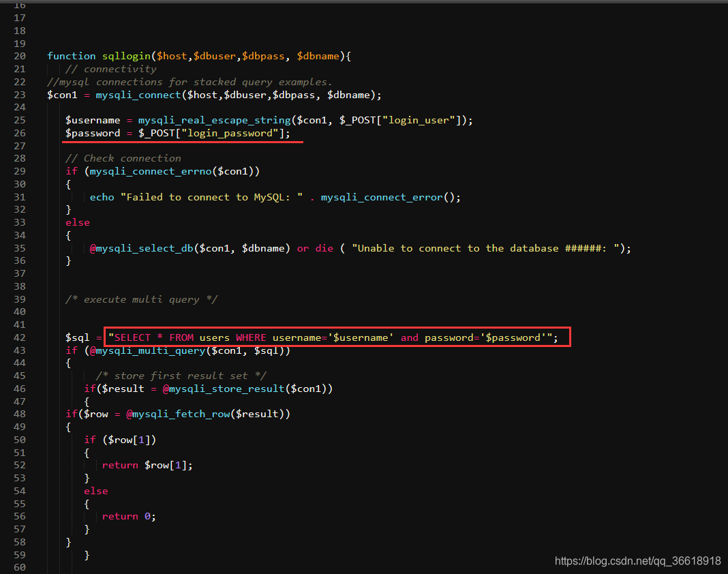Click the "login_password" string
The height and width of the screenshot is (574, 728).
tap(230, 134)
